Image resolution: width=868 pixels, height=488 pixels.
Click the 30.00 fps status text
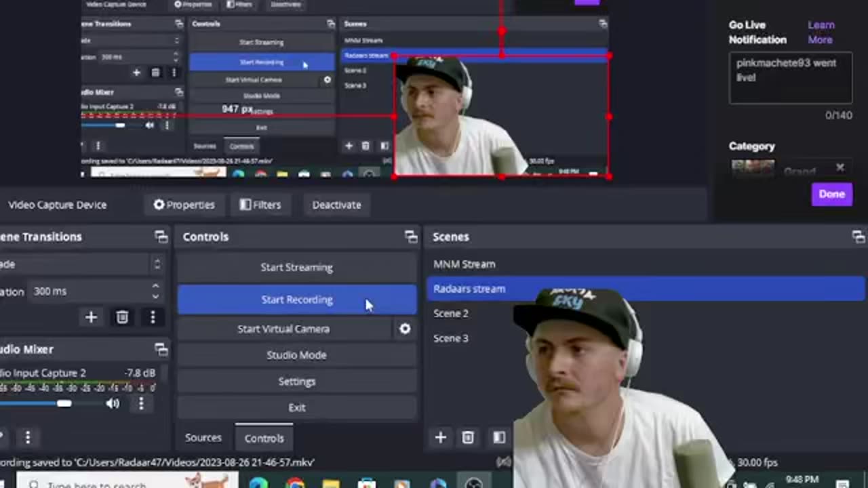pos(758,462)
